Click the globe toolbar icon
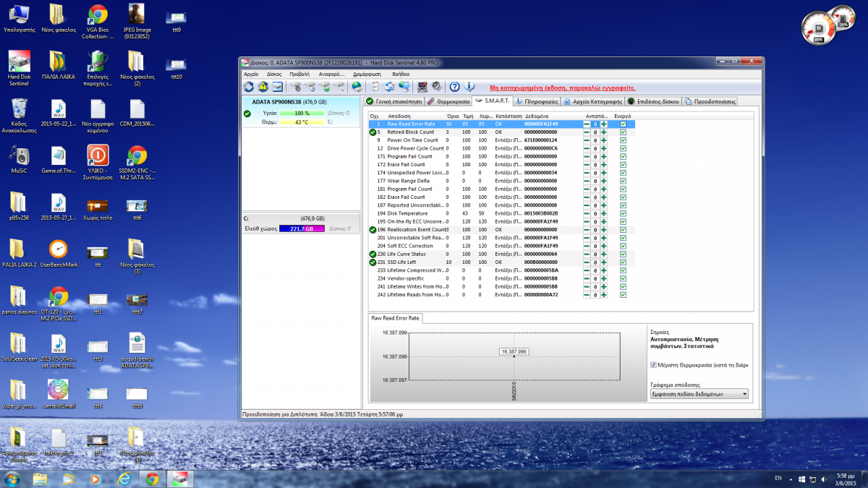This screenshot has height=488, width=868. tap(357, 87)
